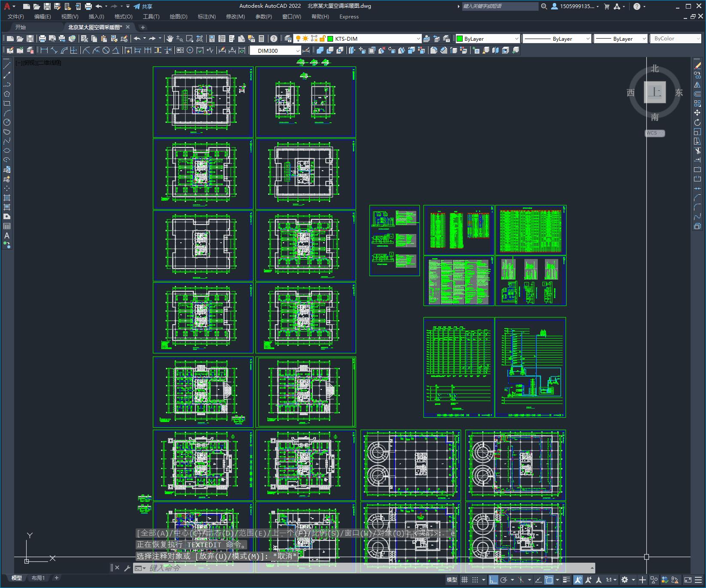Open the KTS-DIM layer dropdown
706x588 pixels.
(x=418, y=39)
